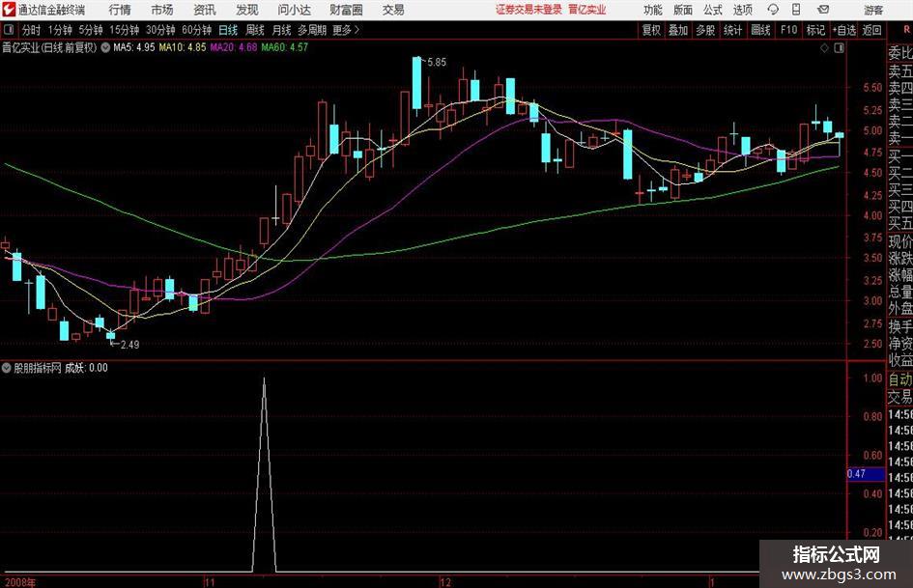Screen dimensions: 913x588
Task: Click the 自动 label in side panel
Action: pos(900,379)
